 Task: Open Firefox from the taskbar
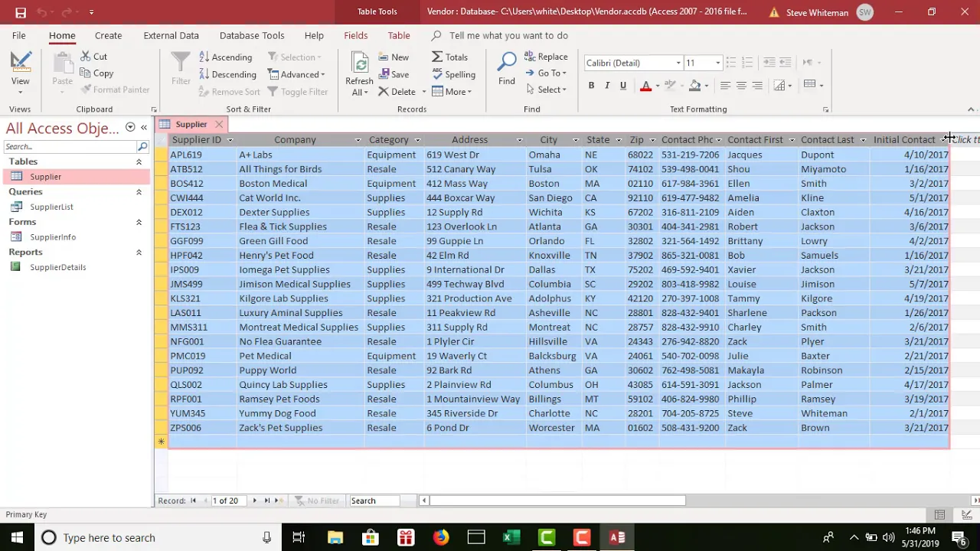tap(441, 538)
